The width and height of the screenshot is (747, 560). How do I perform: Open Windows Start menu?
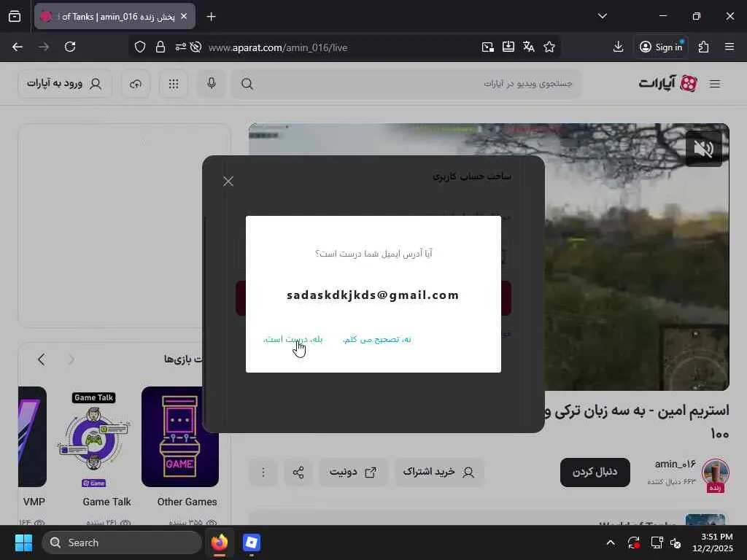(23, 542)
